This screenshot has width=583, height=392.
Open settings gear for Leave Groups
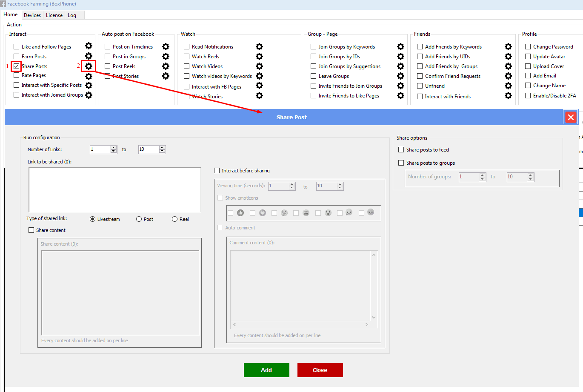click(400, 76)
